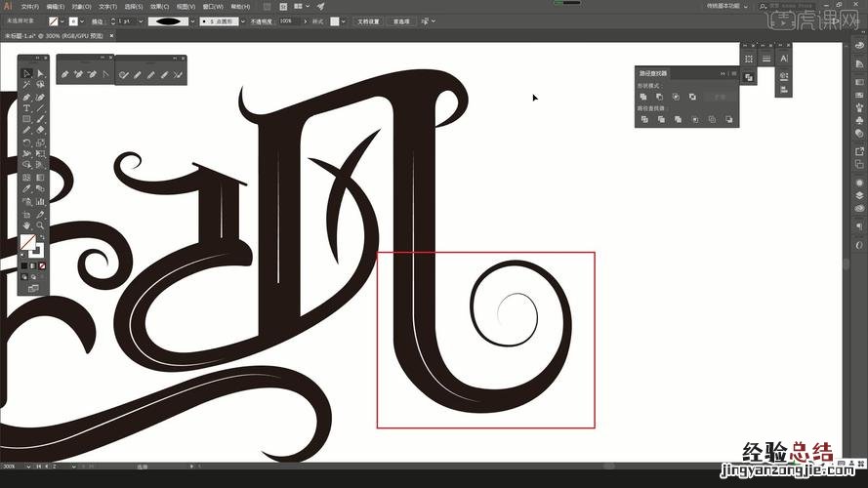Click the Divide pathfinder icon
The image size is (868, 488).
644,119
